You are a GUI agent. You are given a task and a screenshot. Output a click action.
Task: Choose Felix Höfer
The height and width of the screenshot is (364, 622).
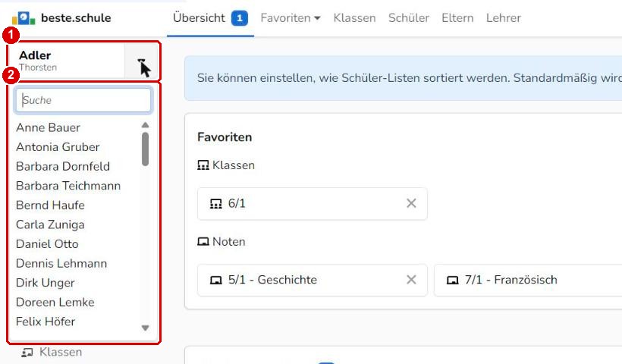46,322
